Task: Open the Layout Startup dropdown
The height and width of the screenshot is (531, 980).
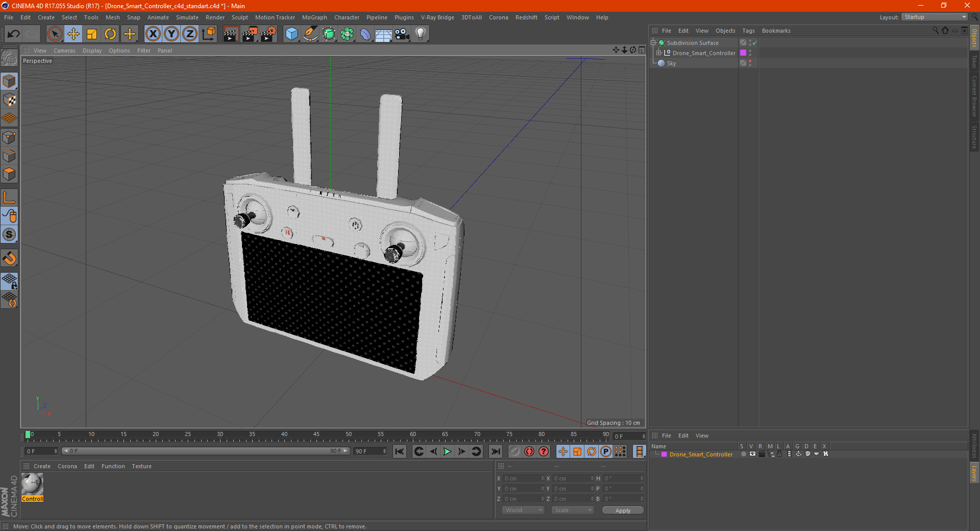Action: click(935, 17)
